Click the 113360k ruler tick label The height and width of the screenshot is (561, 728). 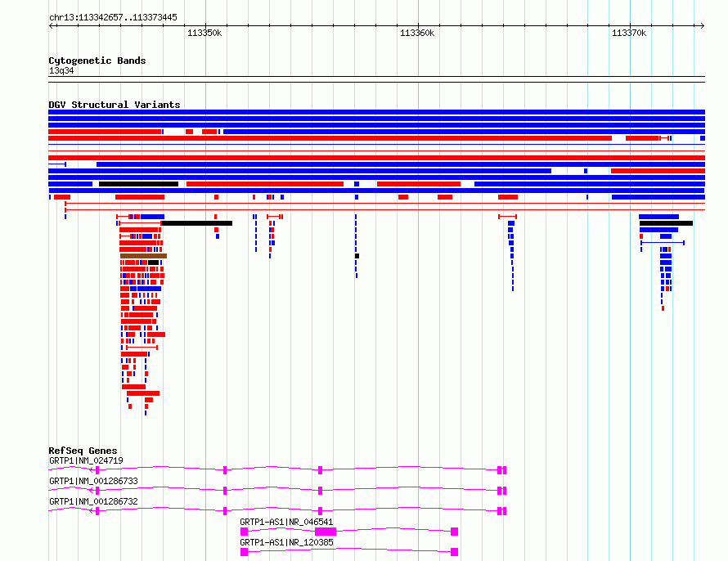(417, 33)
